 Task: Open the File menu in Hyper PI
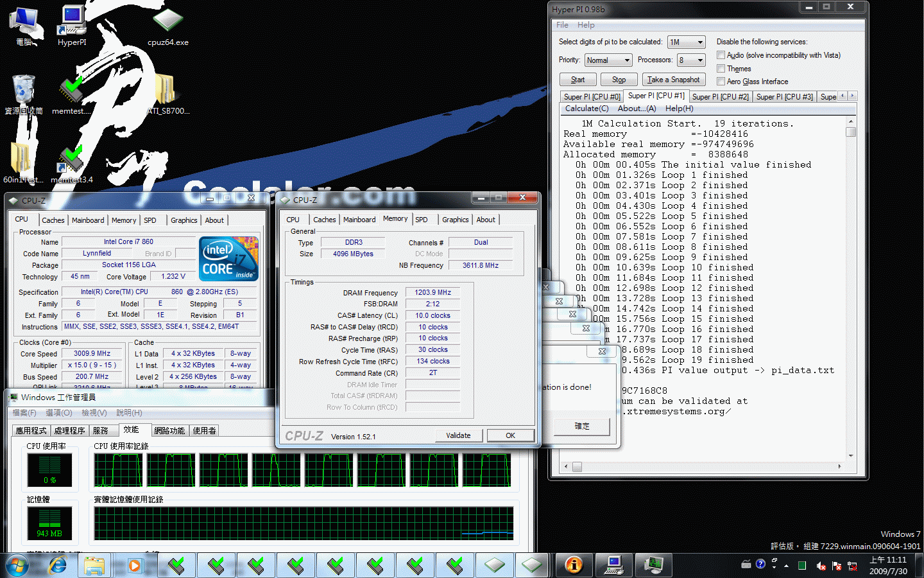click(x=562, y=25)
